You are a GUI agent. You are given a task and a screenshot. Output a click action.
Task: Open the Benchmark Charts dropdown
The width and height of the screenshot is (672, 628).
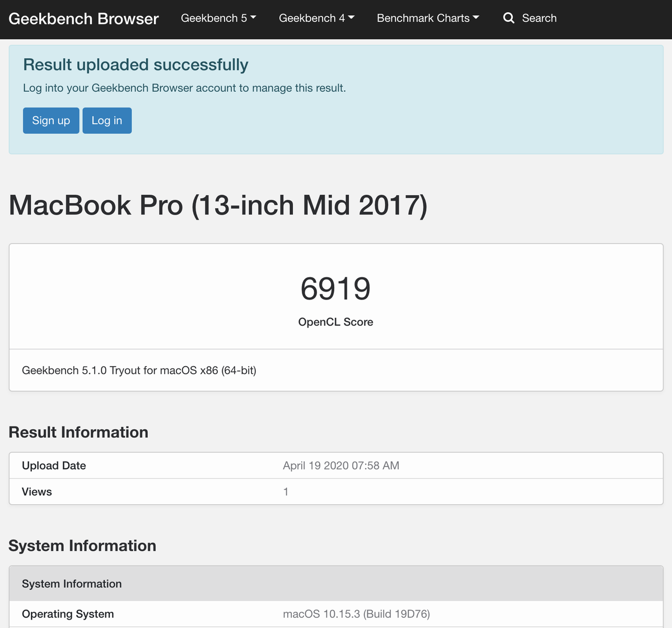tap(428, 18)
